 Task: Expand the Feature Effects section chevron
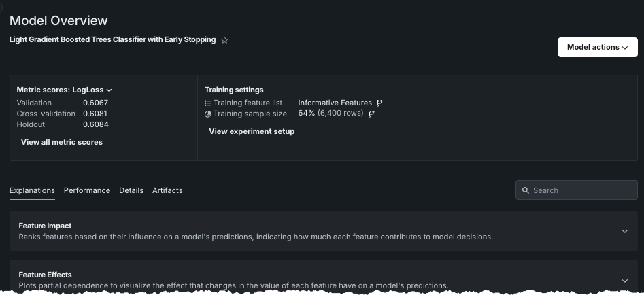pyautogui.click(x=625, y=280)
